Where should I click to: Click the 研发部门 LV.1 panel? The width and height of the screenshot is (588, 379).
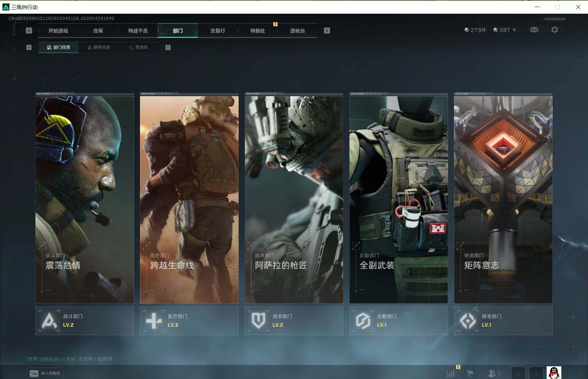[503, 321]
